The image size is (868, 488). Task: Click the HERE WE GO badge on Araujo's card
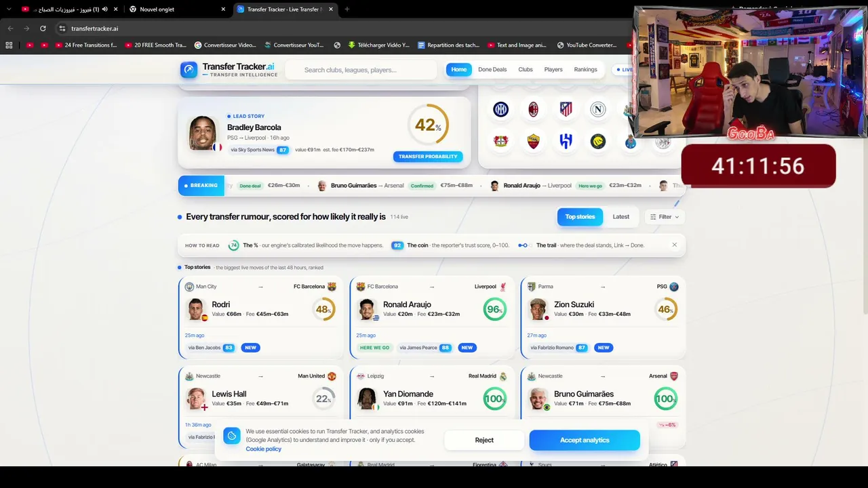tap(374, 348)
